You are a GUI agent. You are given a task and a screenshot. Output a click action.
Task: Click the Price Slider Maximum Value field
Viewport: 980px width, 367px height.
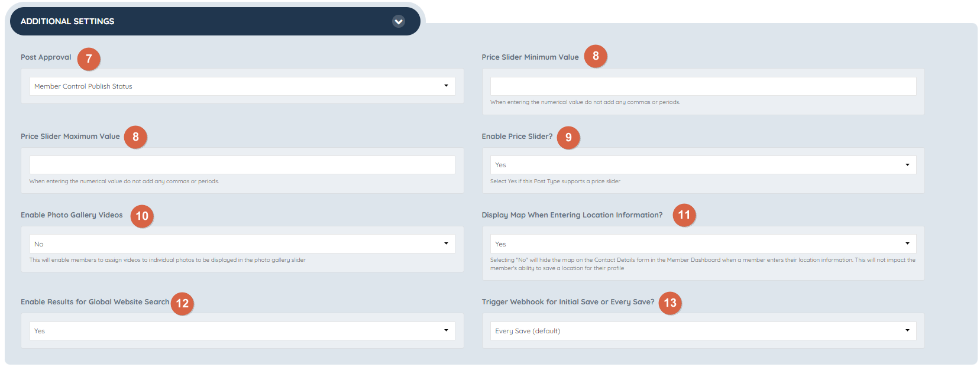tap(242, 165)
